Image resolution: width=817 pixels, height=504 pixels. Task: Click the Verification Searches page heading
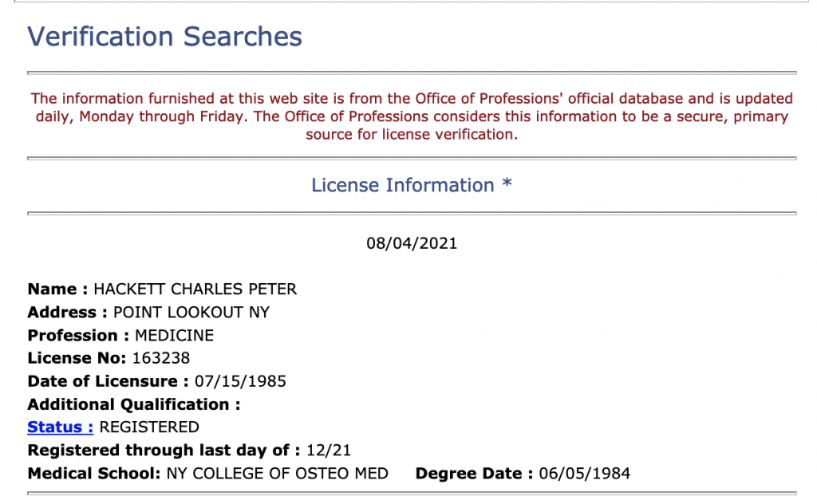pos(164,37)
